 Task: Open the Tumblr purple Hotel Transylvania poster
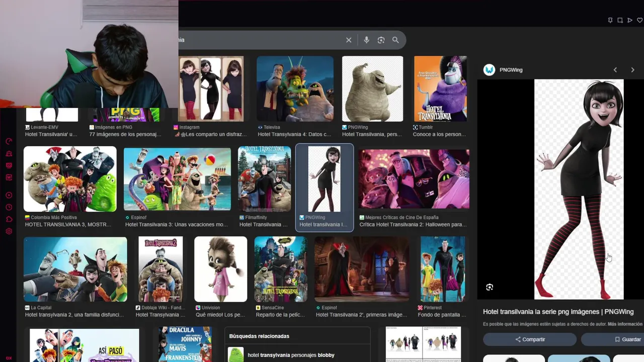440,88
